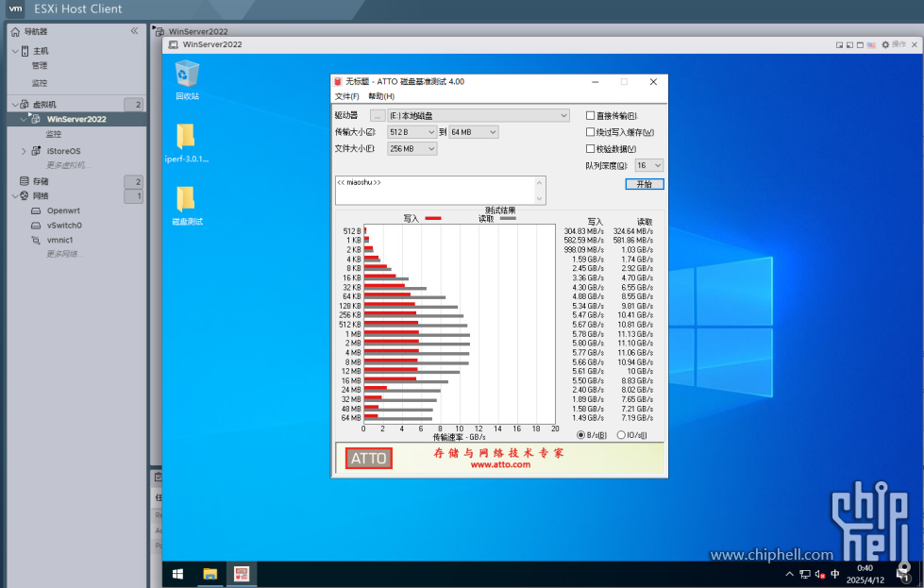Open 监控 under the host node
Viewport: 924px width, 588px height.
coord(40,83)
